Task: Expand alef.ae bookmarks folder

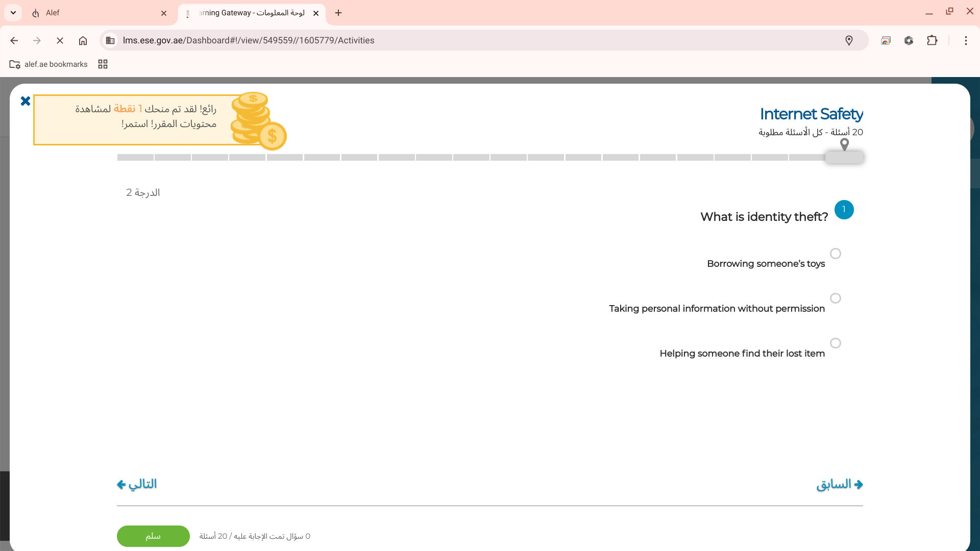Action: coord(49,64)
